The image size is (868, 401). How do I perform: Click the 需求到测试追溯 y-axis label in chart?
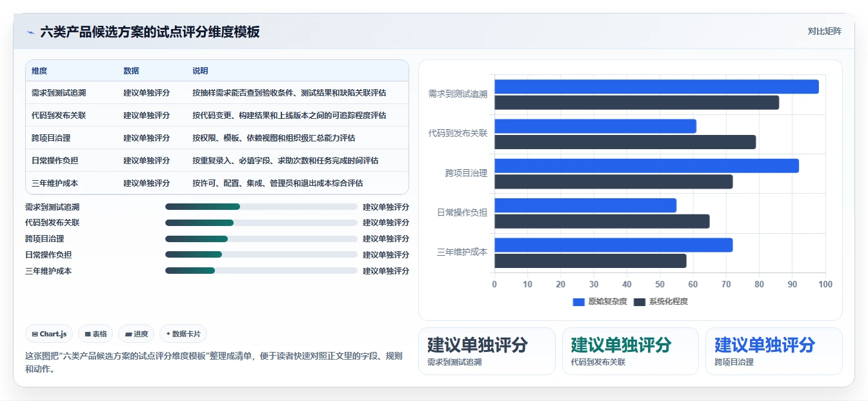(458, 94)
